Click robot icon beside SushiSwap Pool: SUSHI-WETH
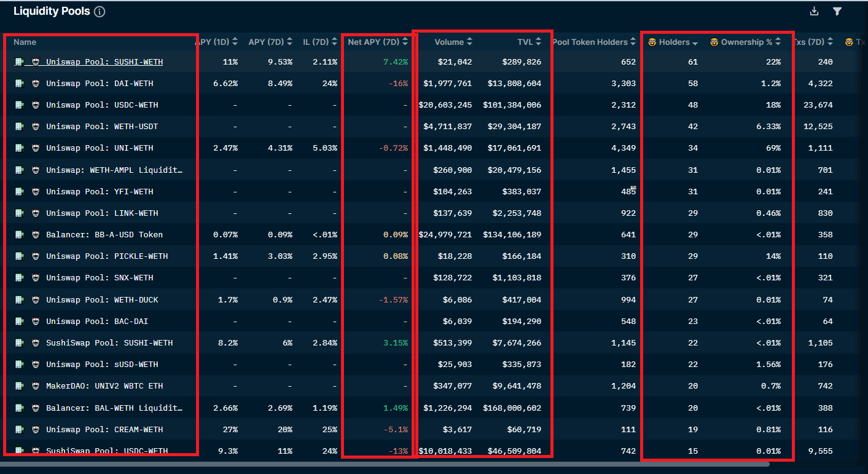Screen dimensions: 868x474 point(35,343)
